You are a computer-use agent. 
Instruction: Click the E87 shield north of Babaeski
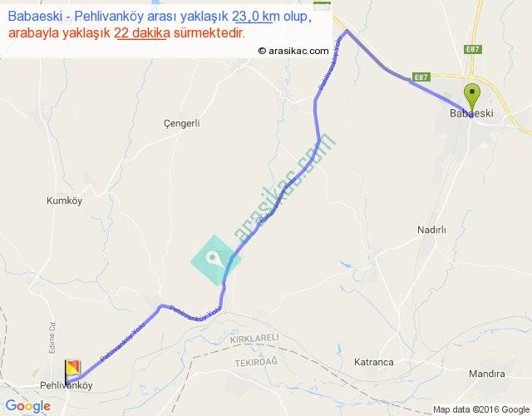click(473, 49)
